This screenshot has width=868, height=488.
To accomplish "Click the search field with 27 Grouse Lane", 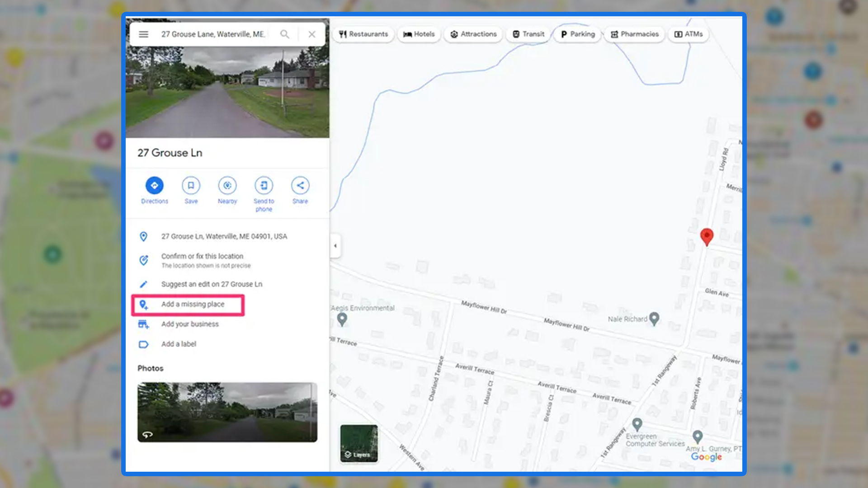I will (213, 34).
